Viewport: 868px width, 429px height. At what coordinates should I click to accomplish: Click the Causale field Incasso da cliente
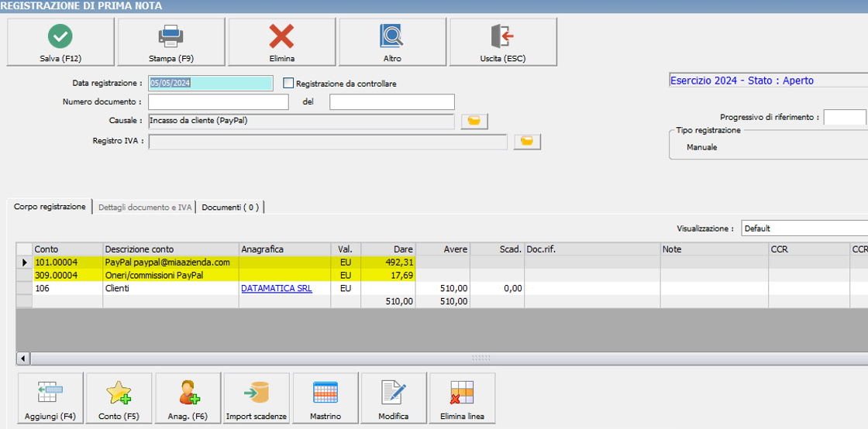point(301,121)
